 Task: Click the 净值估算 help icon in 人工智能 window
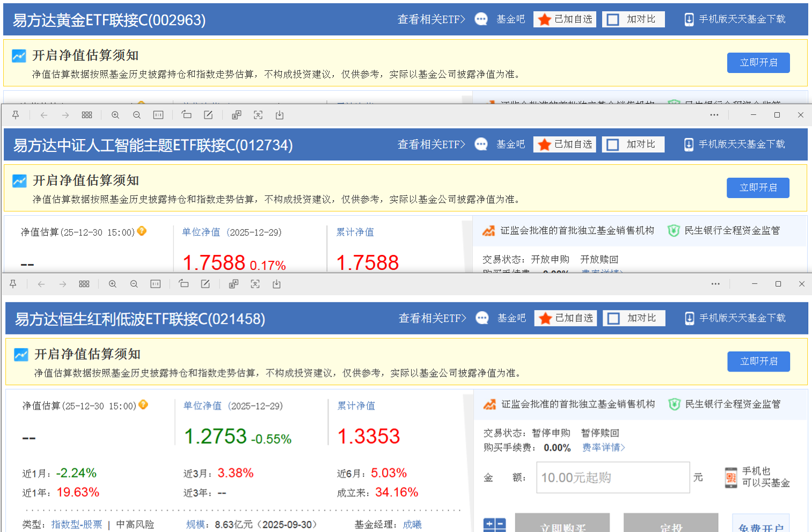point(142,231)
